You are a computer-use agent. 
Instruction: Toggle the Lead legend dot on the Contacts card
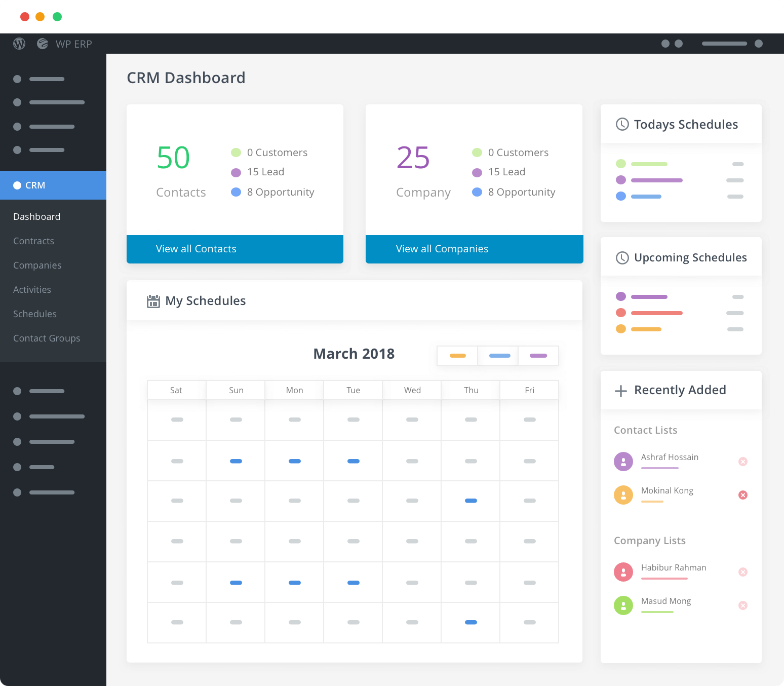click(x=236, y=172)
